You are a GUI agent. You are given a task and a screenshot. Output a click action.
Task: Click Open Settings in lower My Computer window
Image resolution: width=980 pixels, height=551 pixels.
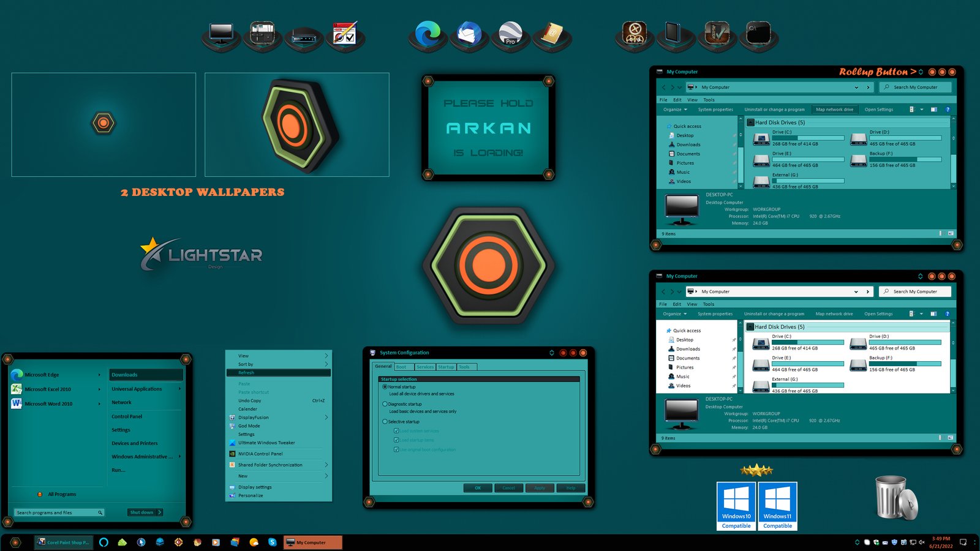coord(878,314)
